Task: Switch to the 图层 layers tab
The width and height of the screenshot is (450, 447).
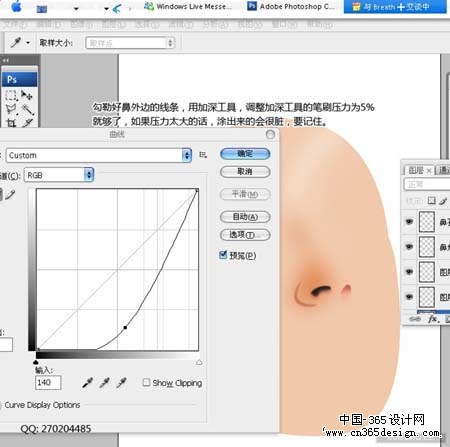Action: [x=416, y=171]
